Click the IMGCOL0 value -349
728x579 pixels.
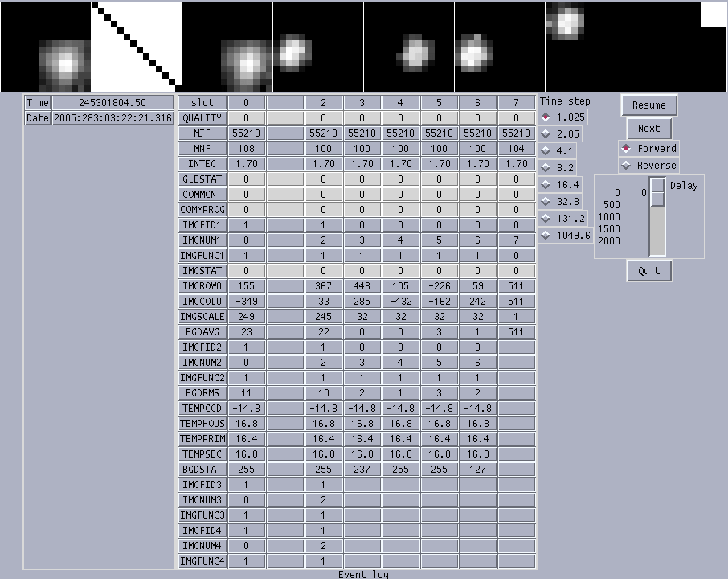coord(246,302)
